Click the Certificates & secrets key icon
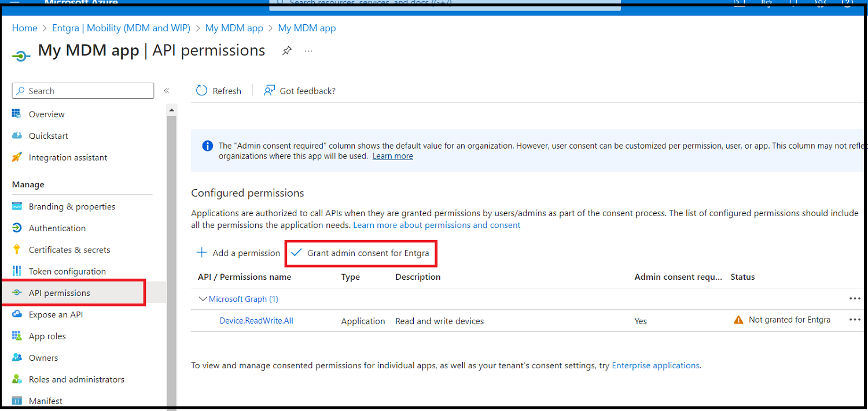The width and height of the screenshot is (868, 411). pyautogui.click(x=17, y=250)
